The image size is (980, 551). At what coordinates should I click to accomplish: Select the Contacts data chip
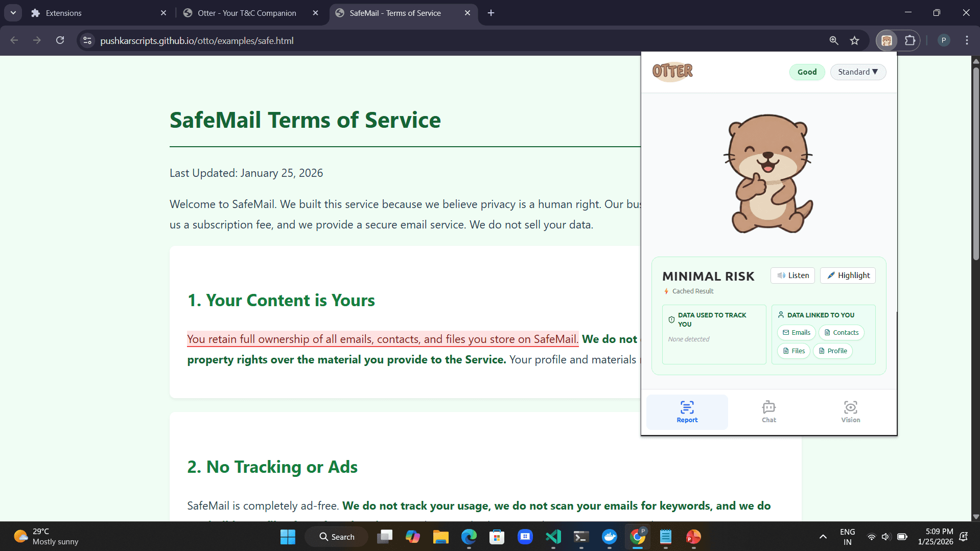pos(841,333)
